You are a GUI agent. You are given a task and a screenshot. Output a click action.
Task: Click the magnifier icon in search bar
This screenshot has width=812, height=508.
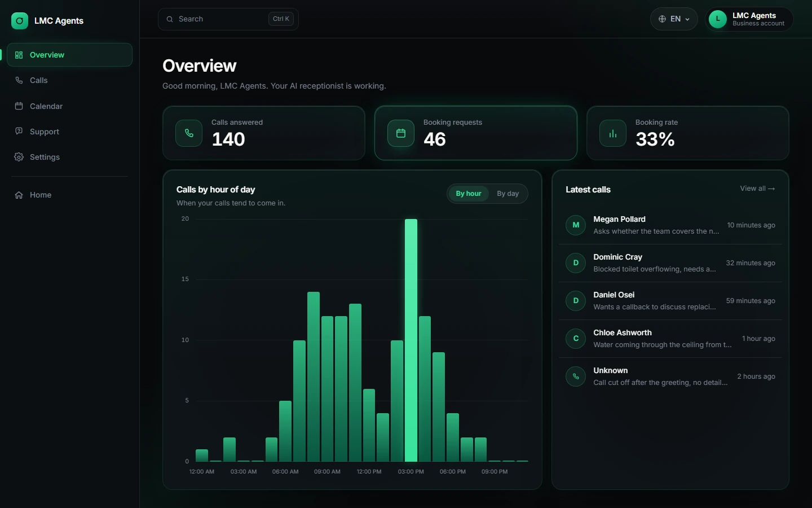(x=170, y=19)
